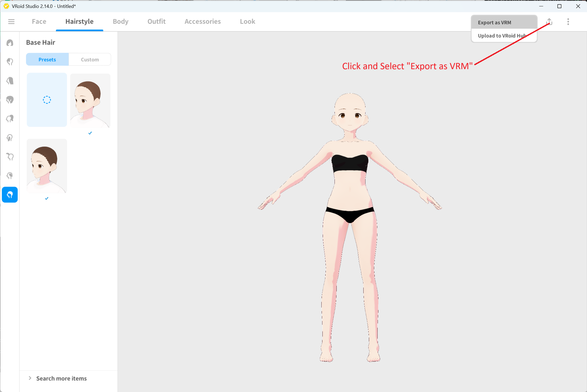Open the hamburger main menu
The width and height of the screenshot is (587, 392).
pos(11,21)
